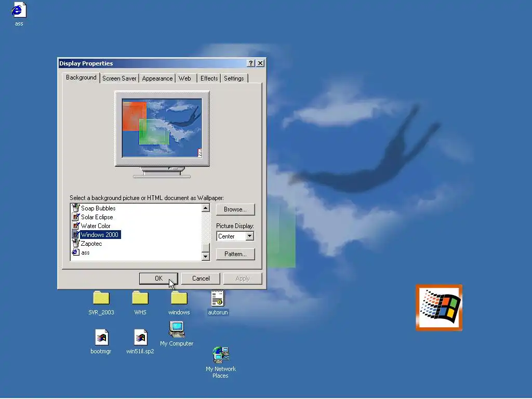This screenshot has width=532, height=399.
Task: Switch to the Screen Saver tab
Action: [x=119, y=78]
